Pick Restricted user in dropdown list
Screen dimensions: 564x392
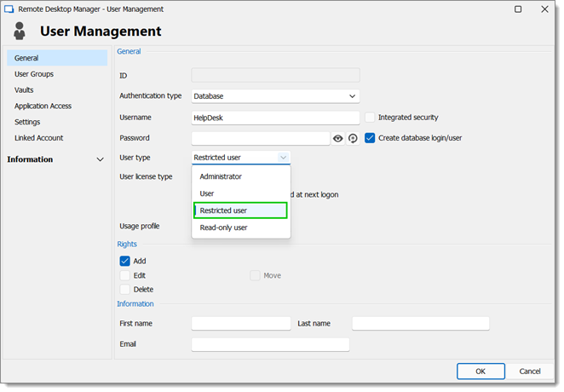click(x=240, y=210)
